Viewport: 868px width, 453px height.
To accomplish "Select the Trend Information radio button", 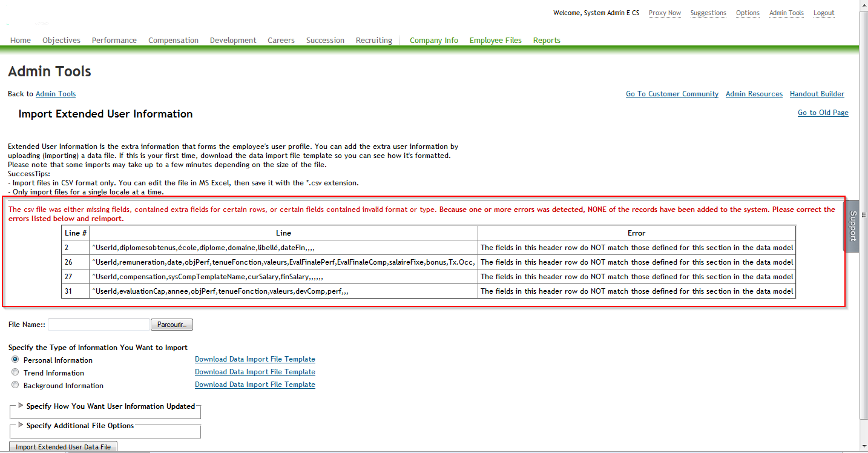I will click(x=15, y=372).
